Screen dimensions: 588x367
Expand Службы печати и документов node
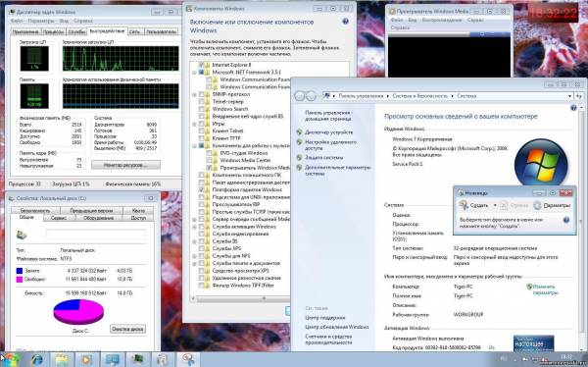[x=195, y=263]
